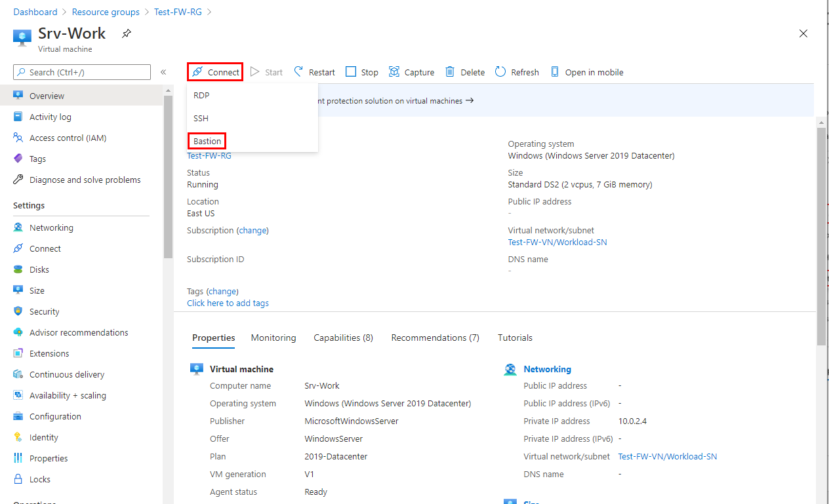Click the 'Click here to add tags' link
Viewport: 829px width, 504px height.
tap(228, 303)
